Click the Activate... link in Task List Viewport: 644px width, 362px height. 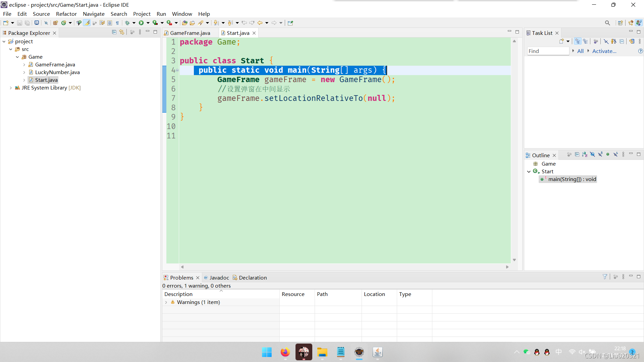[604, 51]
